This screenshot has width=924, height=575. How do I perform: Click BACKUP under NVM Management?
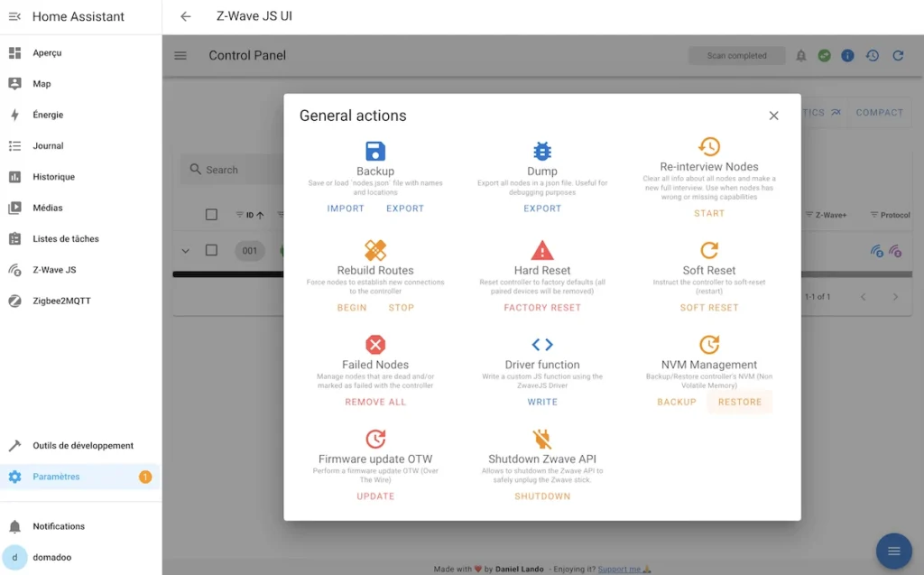point(677,402)
